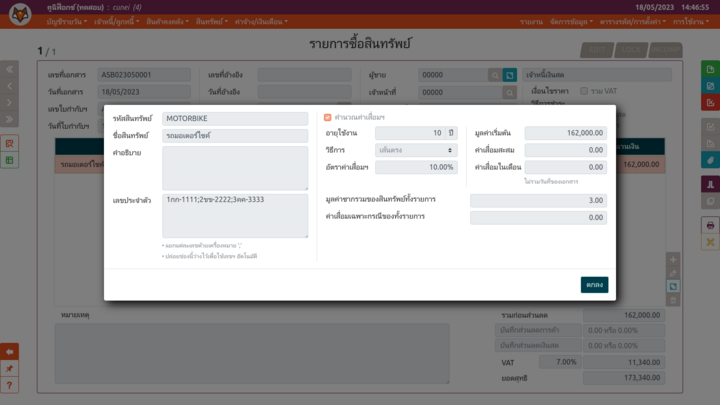The width and height of the screenshot is (720, 405).
Task: Click the ค่าเสื่อมเฉพาะกรณี 0.00 field
Action: pyautogui.click(x=538, y=218)
